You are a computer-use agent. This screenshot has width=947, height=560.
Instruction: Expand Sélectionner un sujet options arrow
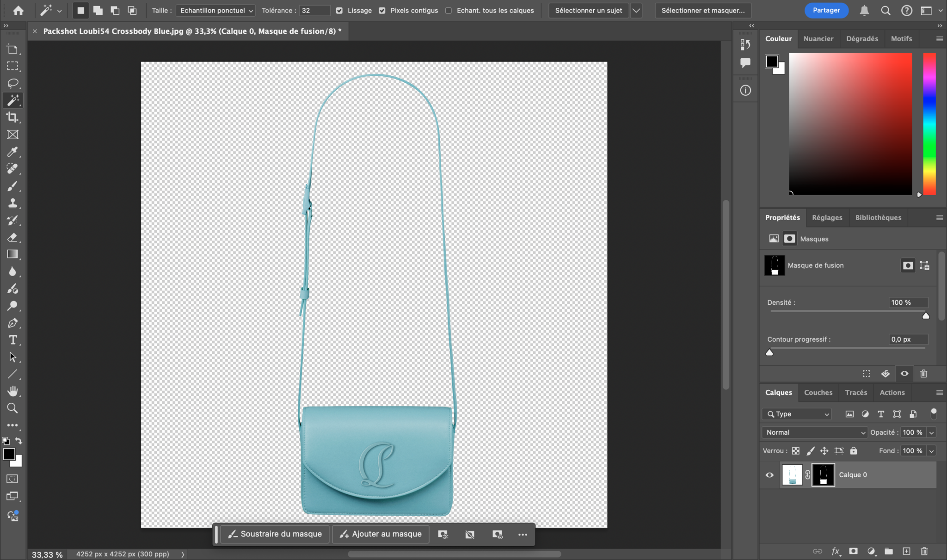636,10
